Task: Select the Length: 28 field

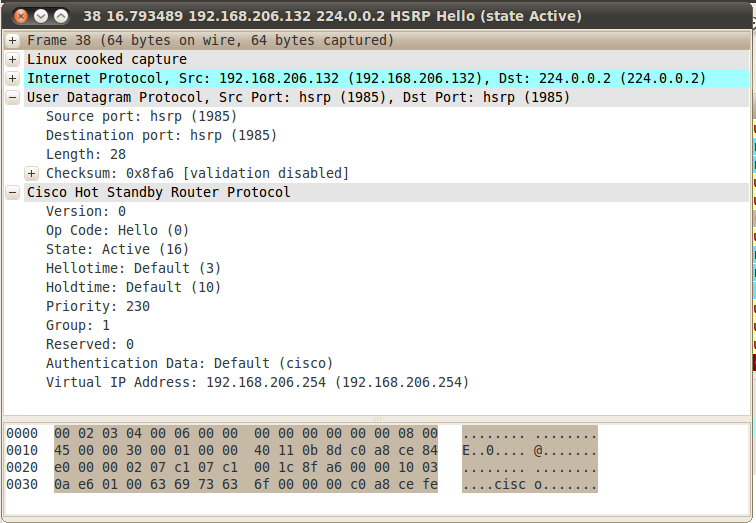Action: (x=86, y=154)
